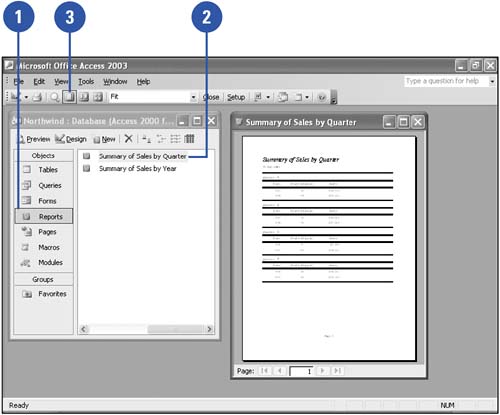Click the Objects bar header
This screenshot has width=500, height=415.
coord(43,156)
